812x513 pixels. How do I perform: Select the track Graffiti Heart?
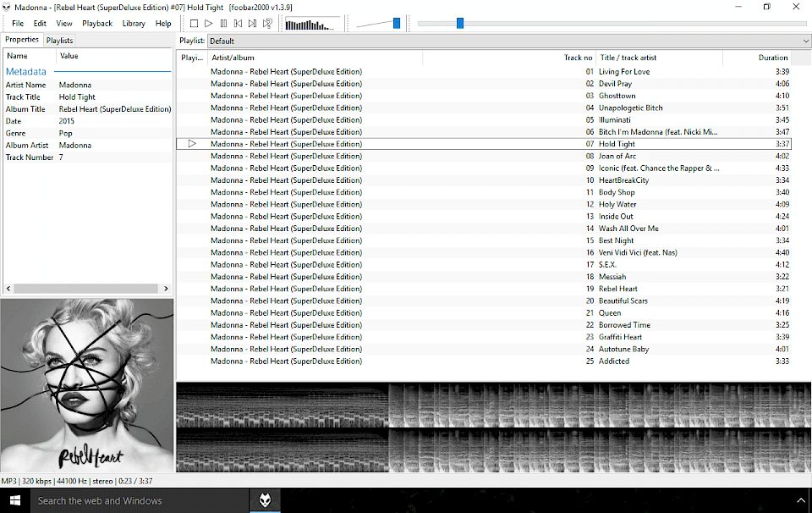point(484,337)
